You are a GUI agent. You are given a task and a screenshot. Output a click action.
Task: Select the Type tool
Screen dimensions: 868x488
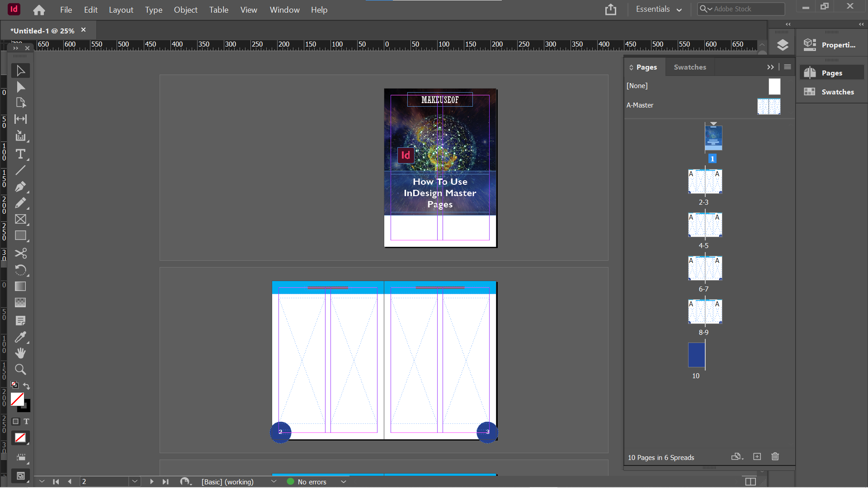20,154
